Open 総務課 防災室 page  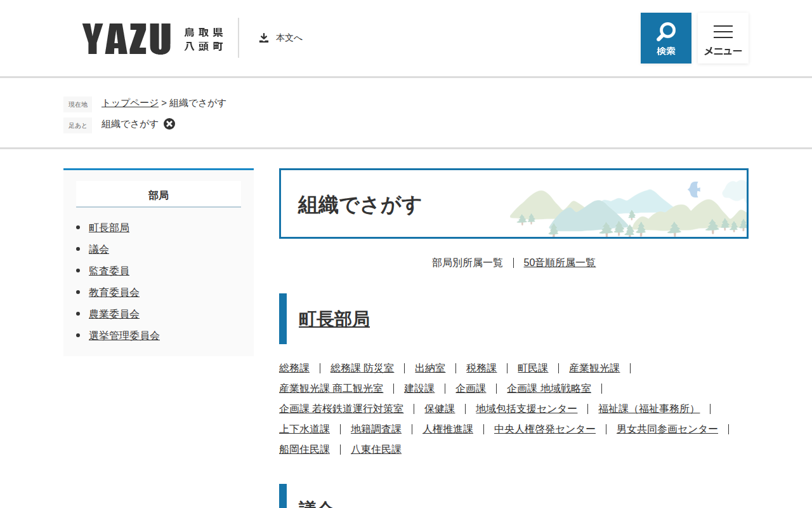coord(362,368)
